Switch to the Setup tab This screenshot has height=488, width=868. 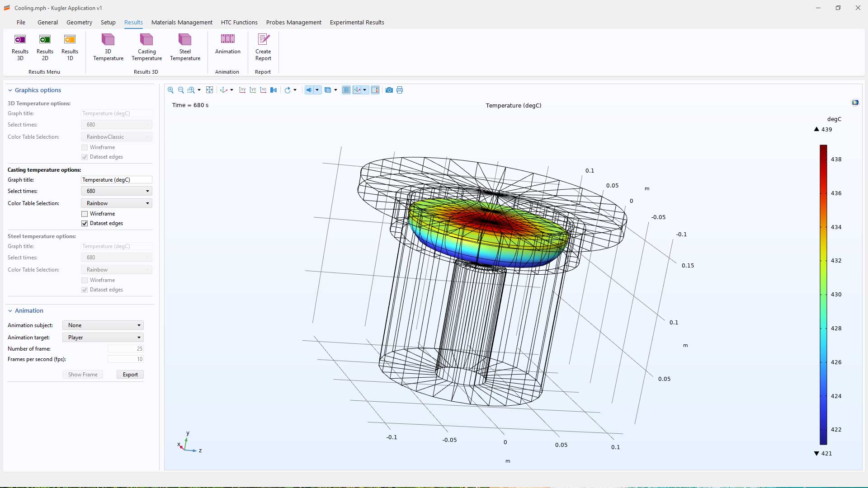[x=108, y=22]
